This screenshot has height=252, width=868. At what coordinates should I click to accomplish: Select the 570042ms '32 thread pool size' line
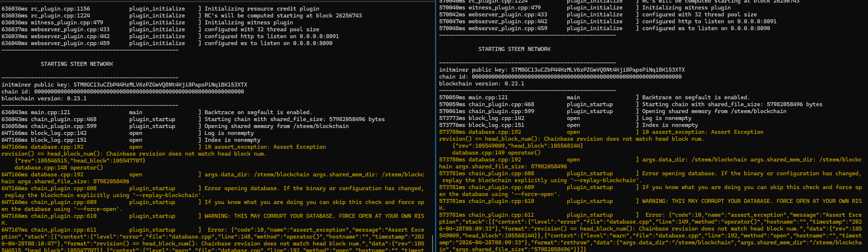(598, 15)
